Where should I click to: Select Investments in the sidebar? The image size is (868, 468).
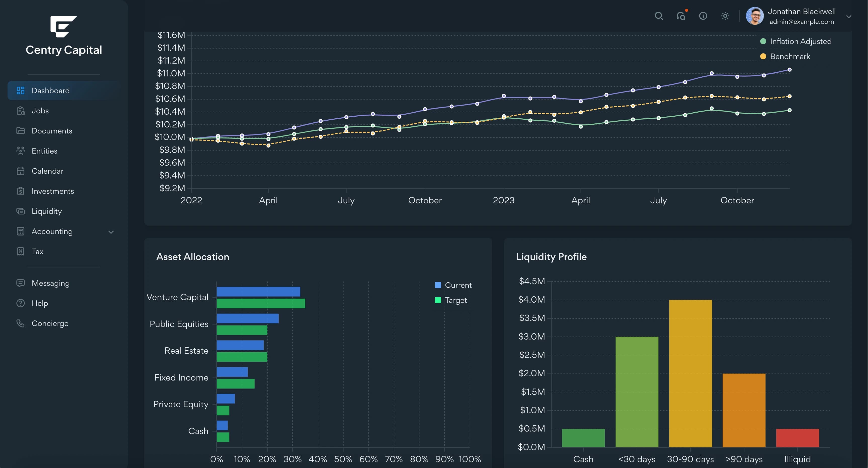[x=64, y=191]
